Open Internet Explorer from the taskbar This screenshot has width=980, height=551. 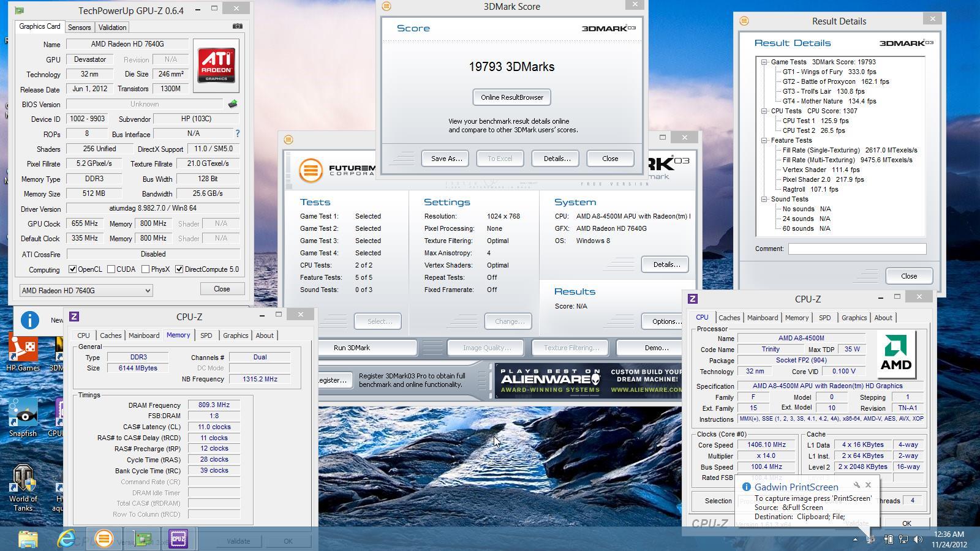[x=66, y=539]
